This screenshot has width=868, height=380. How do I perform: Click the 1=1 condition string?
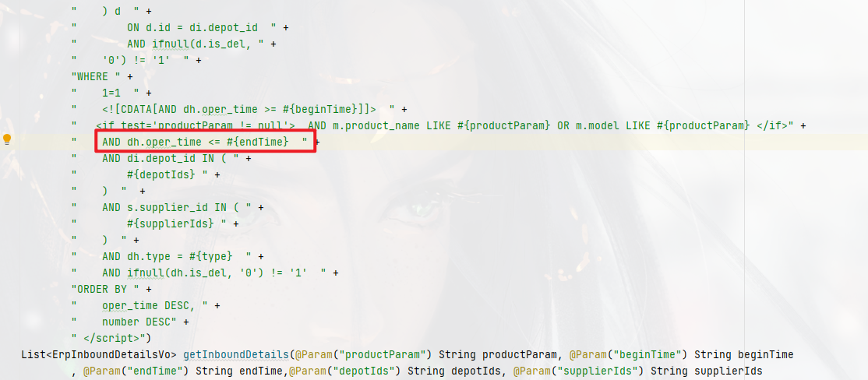click(114, 93)
